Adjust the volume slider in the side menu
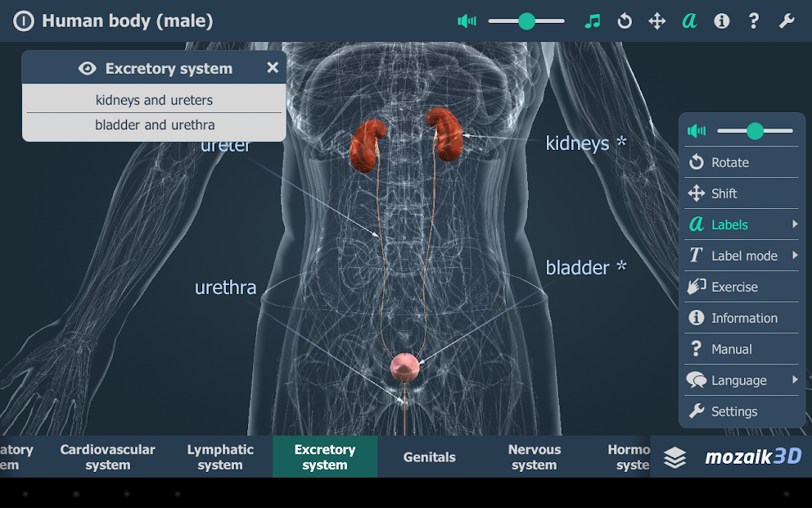Viewport: 812px width, 508px height. click(755, 130)
